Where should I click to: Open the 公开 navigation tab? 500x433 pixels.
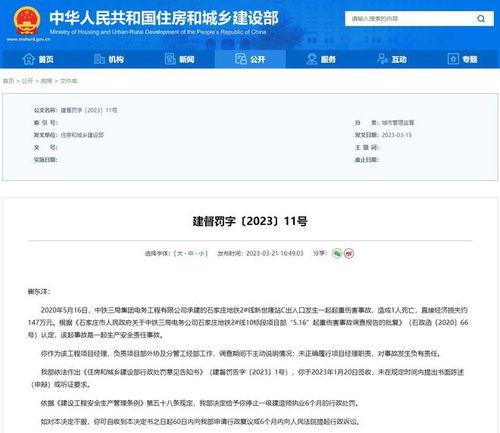point(250,59)
